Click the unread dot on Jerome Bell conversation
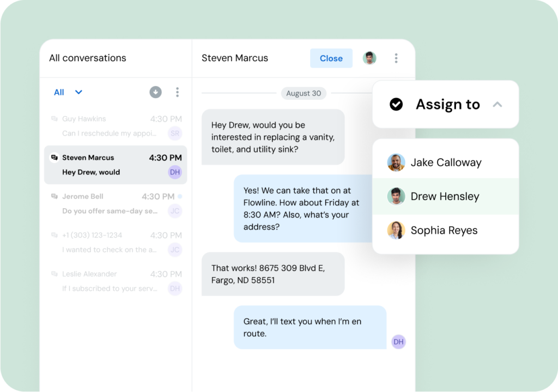The image size is (558, 392). pyautogui.click(x=180, y=196)
